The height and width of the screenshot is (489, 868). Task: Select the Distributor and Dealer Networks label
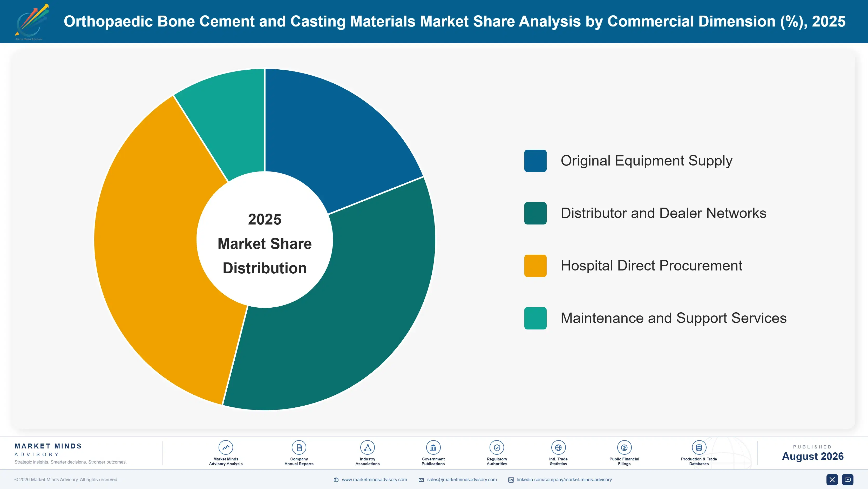tap(663, 213)
